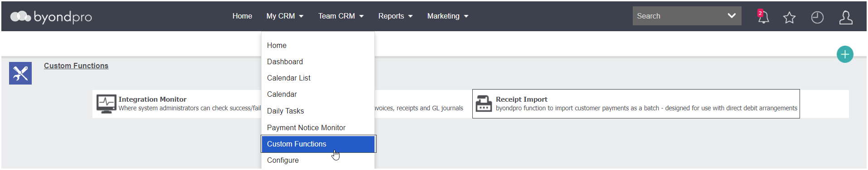Open the Integration Monitor title link
This screenshot has height=170, width=868.
(152, 99)
